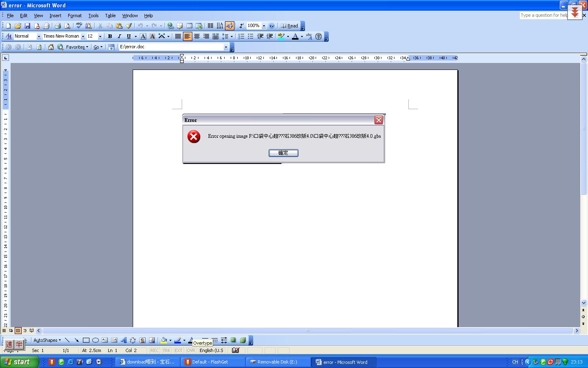
Task: Click the Windows start button
Action: point(19,362)
